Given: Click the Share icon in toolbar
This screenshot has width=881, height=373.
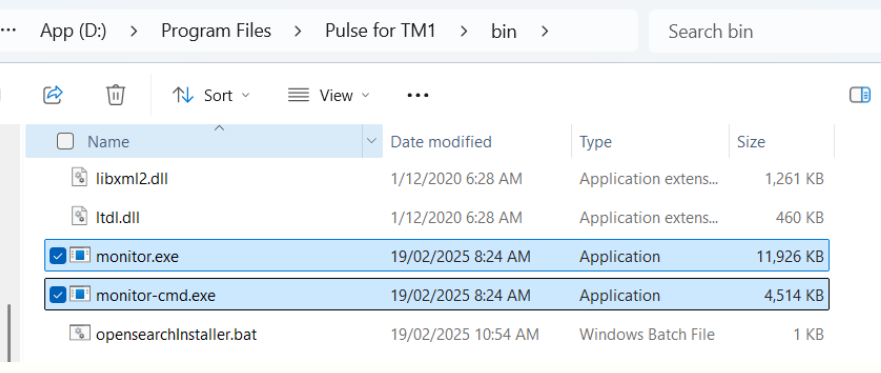Looking at the screenshot, I should [x=53, y=94].
